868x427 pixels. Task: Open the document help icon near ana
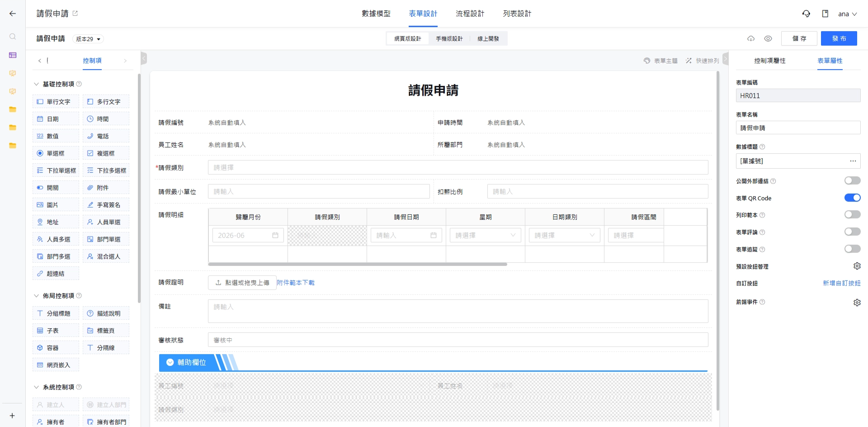[825, 14]
